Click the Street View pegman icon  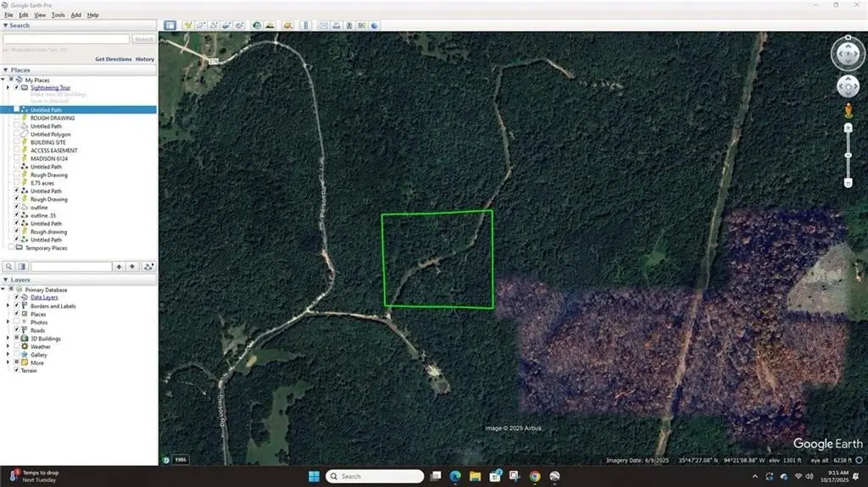click(848, 111)
